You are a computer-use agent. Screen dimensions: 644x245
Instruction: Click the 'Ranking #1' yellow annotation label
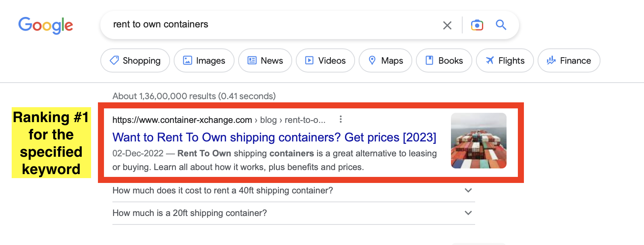tap(51, 143)
